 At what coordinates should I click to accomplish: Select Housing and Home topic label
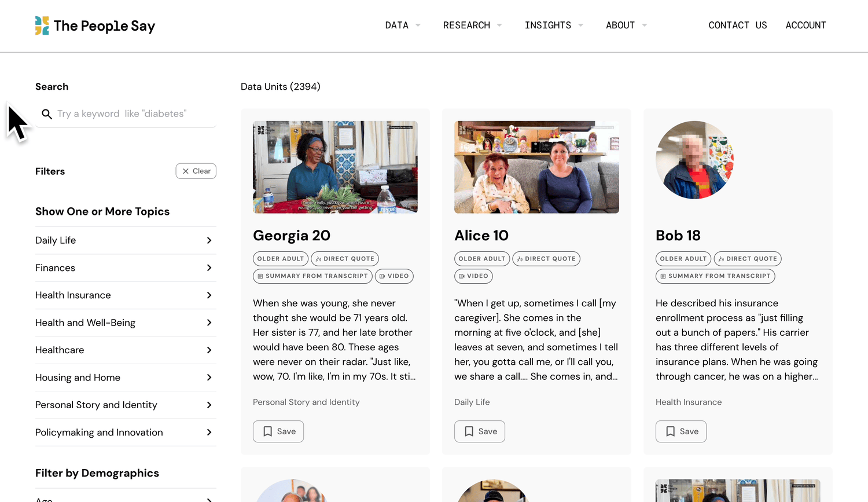pos(78,378)
